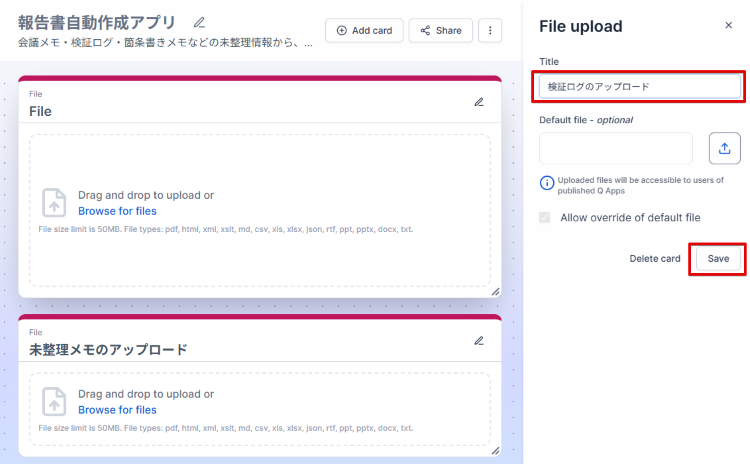Edit the first File card with pencil icon
Screen dimensions: 750x464
(479, 102)
